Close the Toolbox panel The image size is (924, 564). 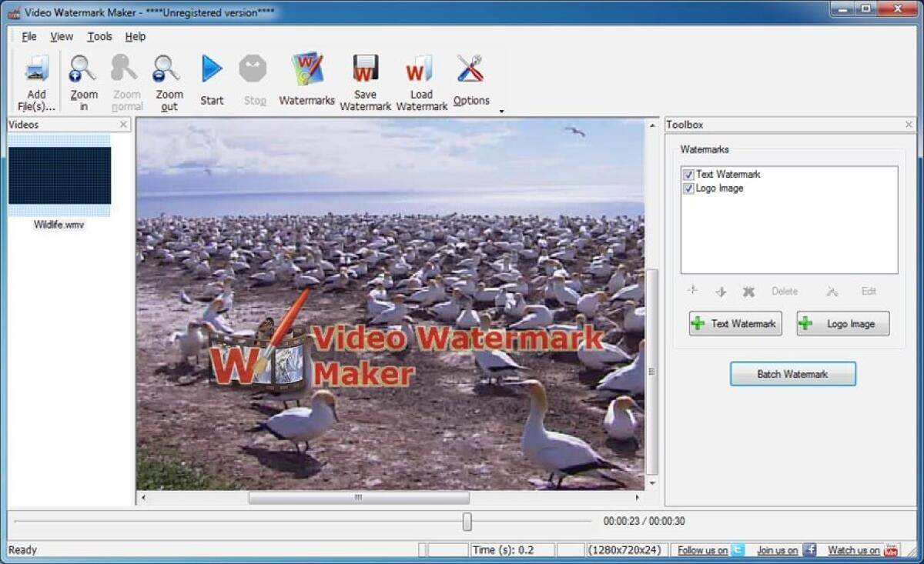[909, 124]
